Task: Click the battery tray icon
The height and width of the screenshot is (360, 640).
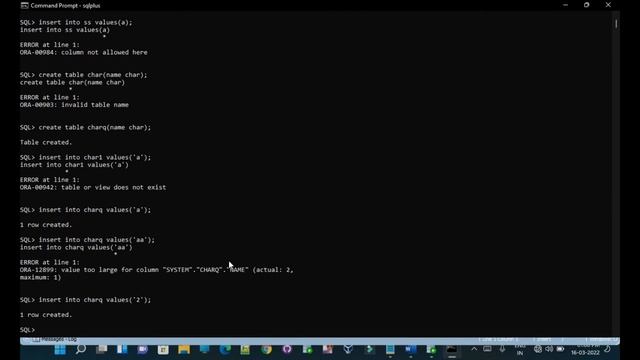Action: coord(560,349)
